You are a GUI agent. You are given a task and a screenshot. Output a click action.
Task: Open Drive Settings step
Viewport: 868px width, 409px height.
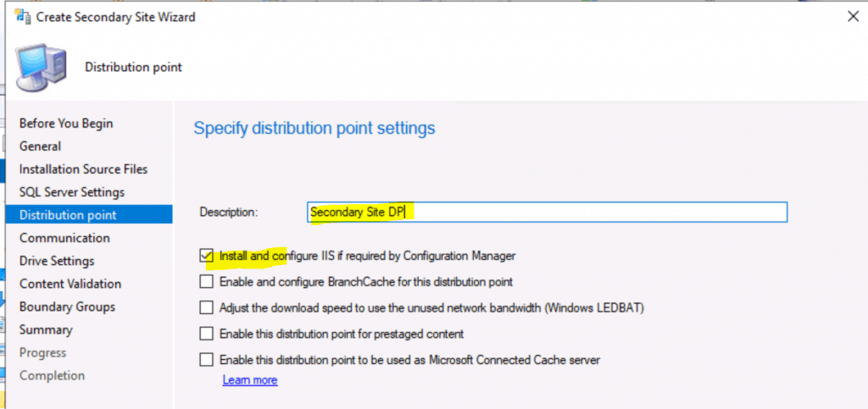[57, 261]
